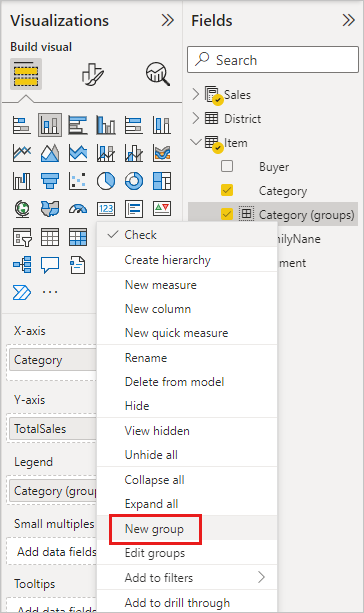Select View hidden menu entry
The height and width of the screenshot is (613, 364).
[187, 431]
